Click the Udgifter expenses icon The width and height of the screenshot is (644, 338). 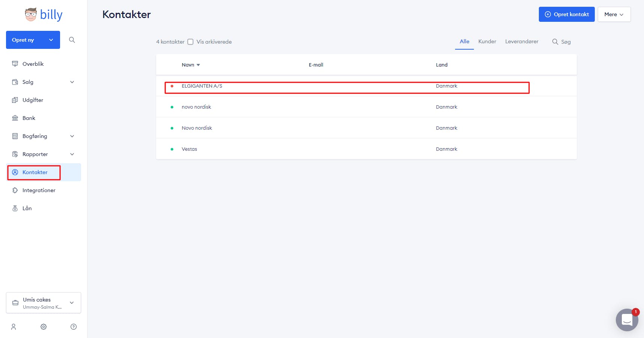coord(15,100)
